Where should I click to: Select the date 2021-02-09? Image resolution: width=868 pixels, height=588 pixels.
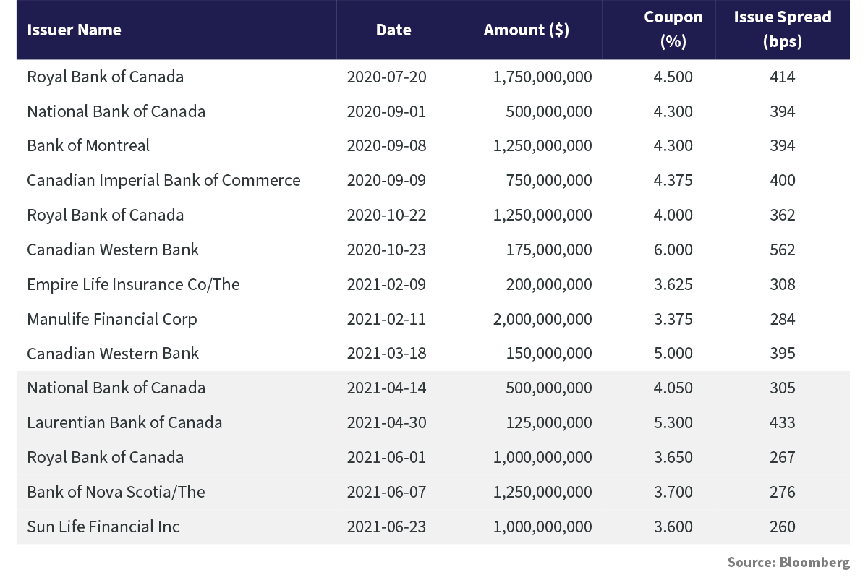coord(387,284)
